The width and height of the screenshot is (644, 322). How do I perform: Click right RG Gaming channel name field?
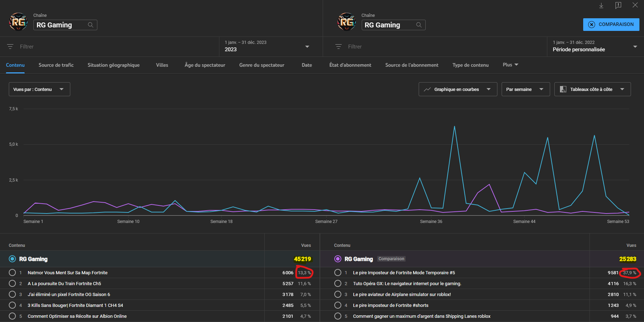(x=394, y=25)
